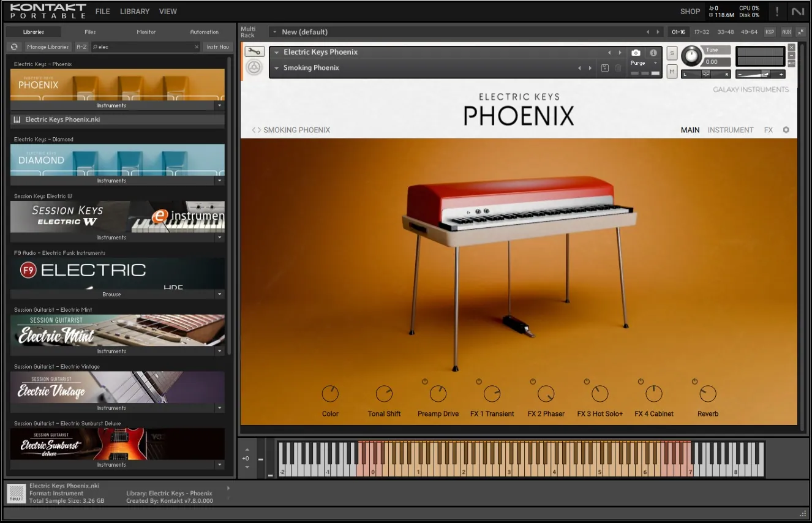812x523 pixels.
Task: Switch to the INSTRUMENT tab
Action: pyautogui.click(x=731, y=130)
